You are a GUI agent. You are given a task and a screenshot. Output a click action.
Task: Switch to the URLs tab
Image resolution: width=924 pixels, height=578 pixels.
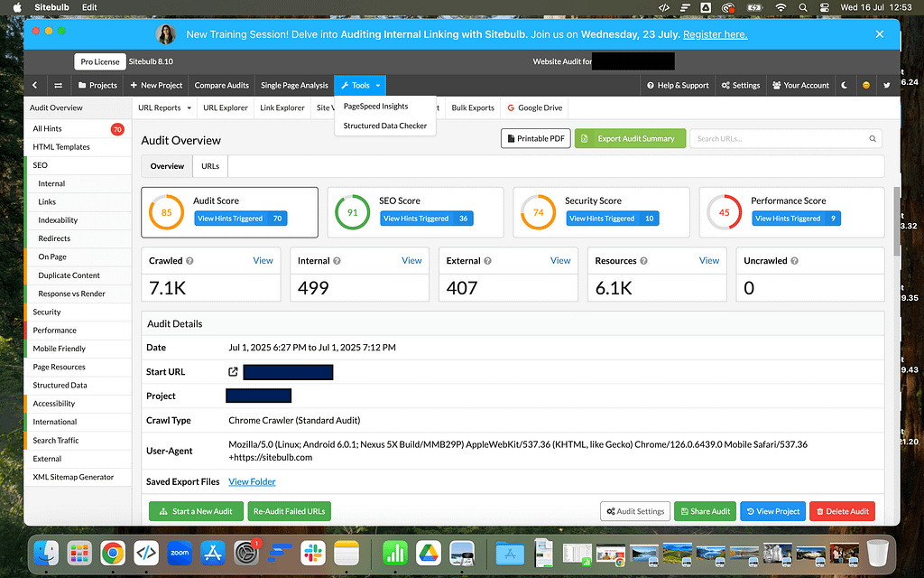(x=210, y=166)
